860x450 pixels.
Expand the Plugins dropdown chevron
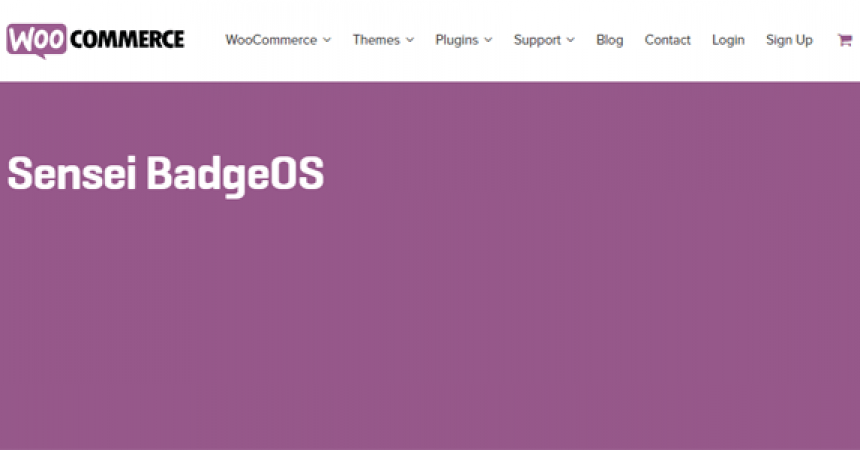click(488, 40)
